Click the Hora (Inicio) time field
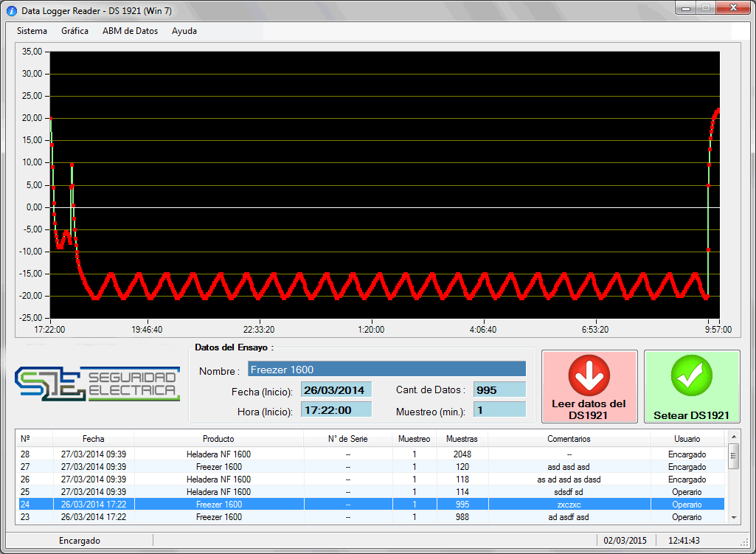This screenshot has width=756, height=554. 336,410
